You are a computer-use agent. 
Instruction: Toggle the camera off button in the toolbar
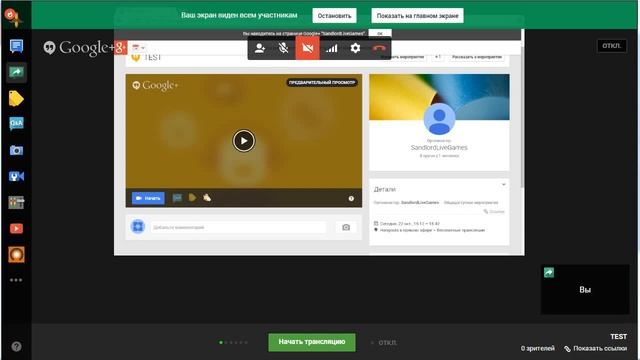click(307, 48)
